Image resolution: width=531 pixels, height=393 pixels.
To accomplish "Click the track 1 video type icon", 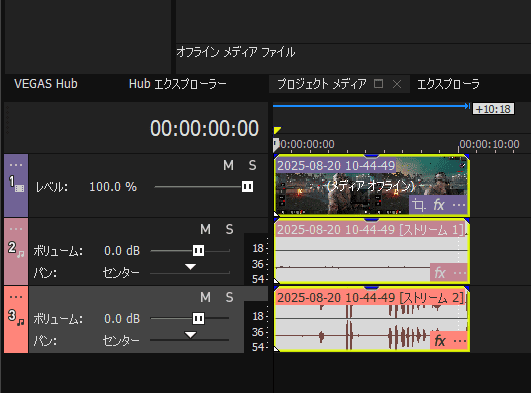I will coord(20,188).
